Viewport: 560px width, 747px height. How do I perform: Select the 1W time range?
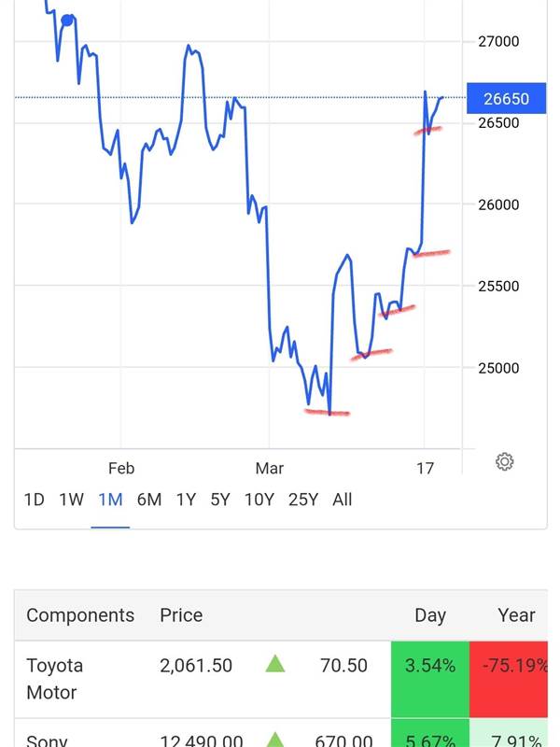(71, 500)
